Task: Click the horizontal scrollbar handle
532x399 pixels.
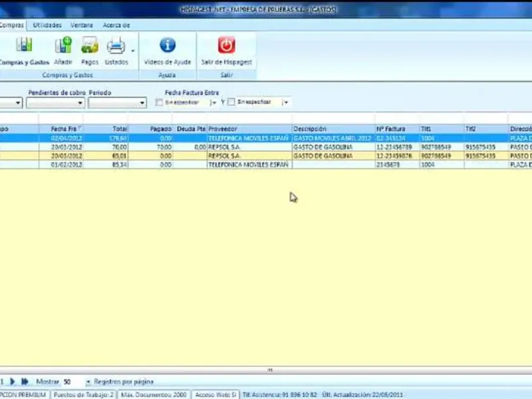Action: tap(270, 370)
